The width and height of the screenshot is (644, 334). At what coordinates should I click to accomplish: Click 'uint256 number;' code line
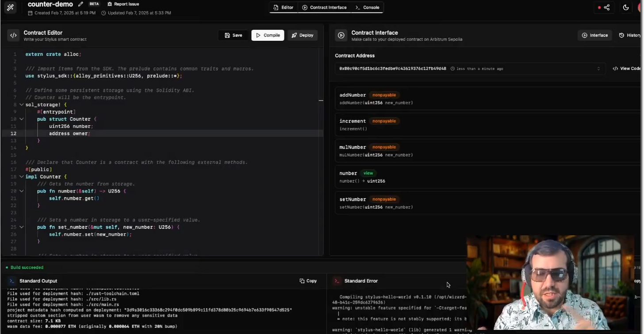[x=71, y=127]
